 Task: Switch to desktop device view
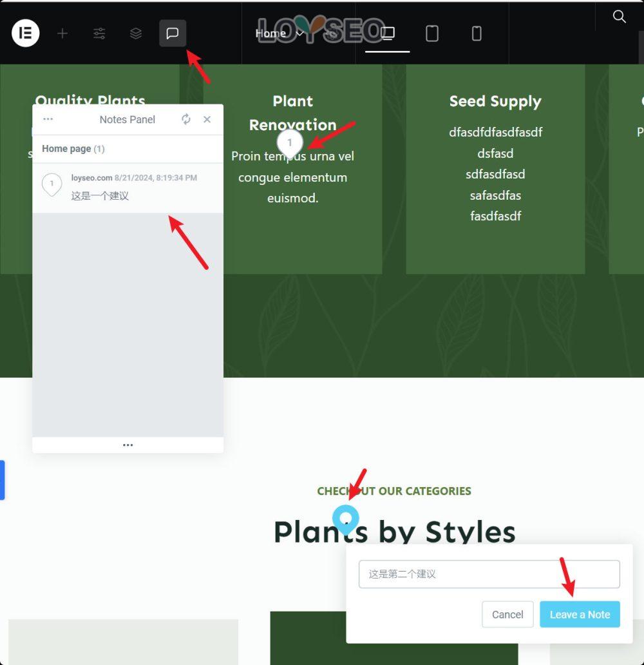(x=388, y=33)
